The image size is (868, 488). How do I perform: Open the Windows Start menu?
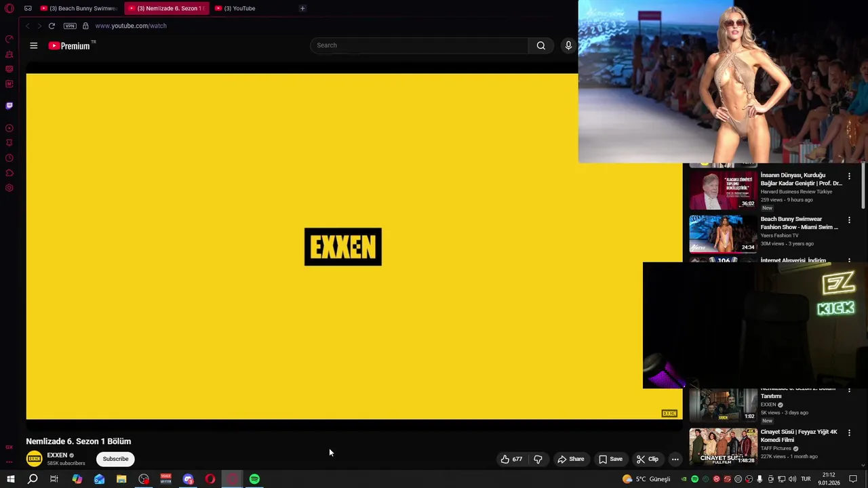click(10, 479)
